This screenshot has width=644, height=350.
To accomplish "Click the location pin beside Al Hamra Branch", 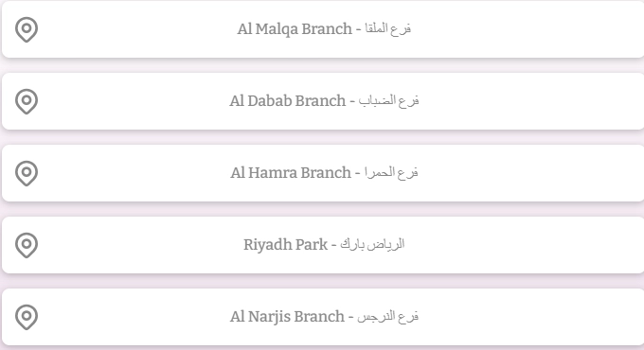I will pyautogui.click(x=27, y=173).
